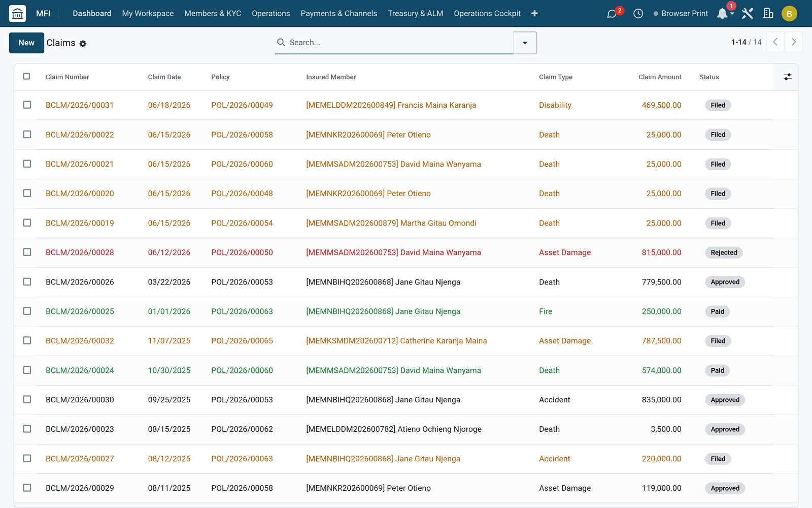Open the conversations chat icon
The height and width of the screenshot is (508, 812).
pyautogui.click(x=612, y=14)
